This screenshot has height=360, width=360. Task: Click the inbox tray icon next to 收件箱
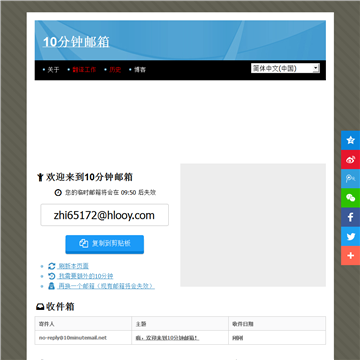(40, 307)
